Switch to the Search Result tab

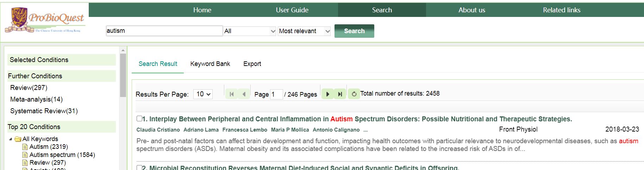(x=158, y=64)
